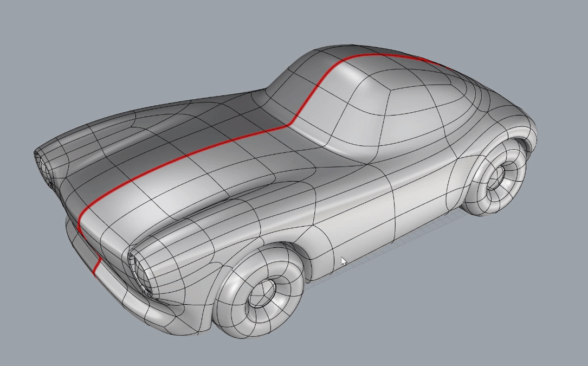Screen dimensions: 588x366
Task: Select the rear wheel's center hub
Action: click(494, 177)
